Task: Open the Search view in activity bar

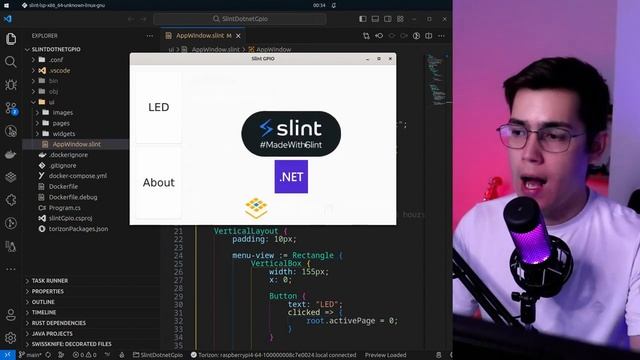Action: [x=11, y=62]
